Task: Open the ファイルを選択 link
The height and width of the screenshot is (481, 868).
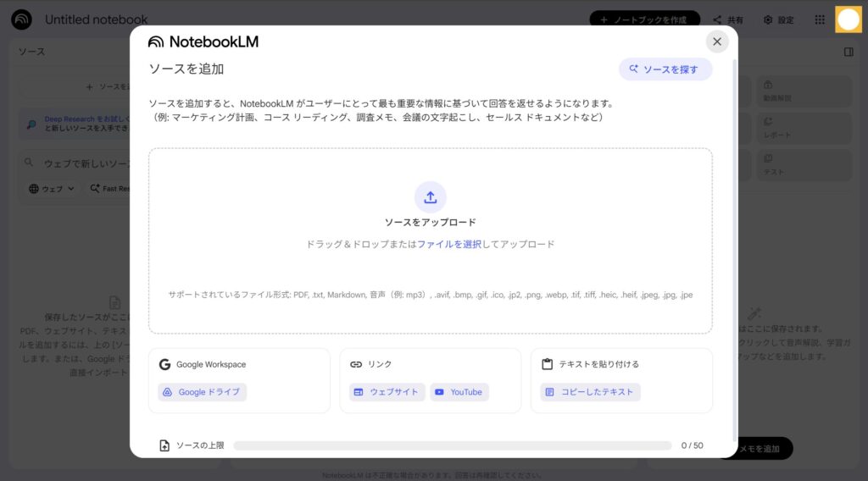Action: point(448,244)
